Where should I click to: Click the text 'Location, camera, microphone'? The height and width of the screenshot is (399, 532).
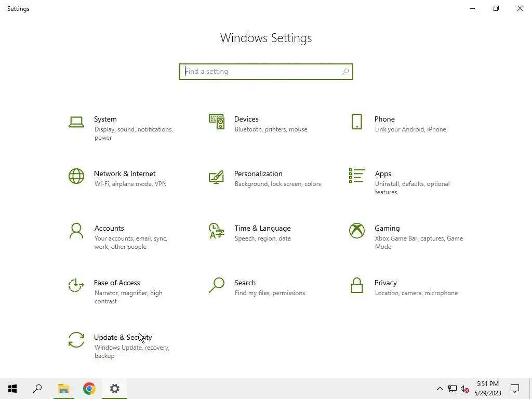pos(416,293)
